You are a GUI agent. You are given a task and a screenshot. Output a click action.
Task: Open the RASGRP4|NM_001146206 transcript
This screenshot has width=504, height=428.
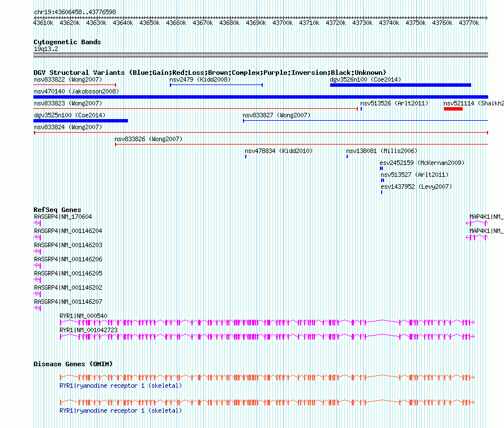(x=68, y=260)
